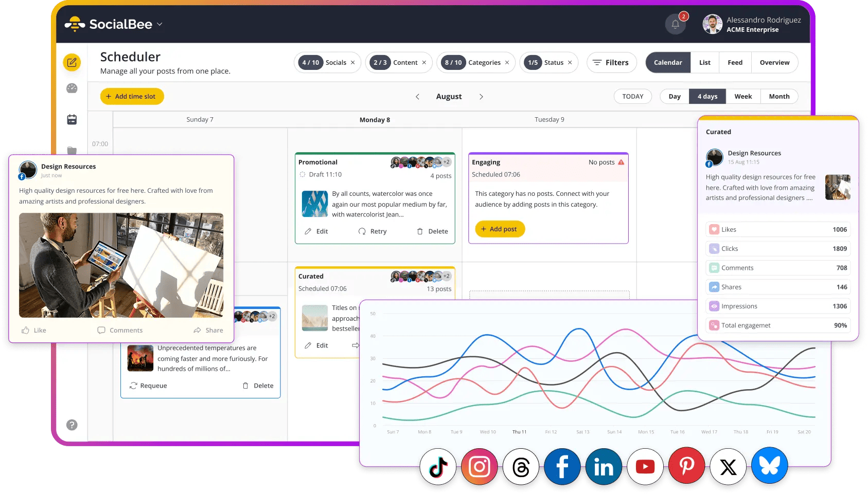Click the Total engagemet 90% row
Image resolution: width=868 pixels, height=494 pixels.
778,325
